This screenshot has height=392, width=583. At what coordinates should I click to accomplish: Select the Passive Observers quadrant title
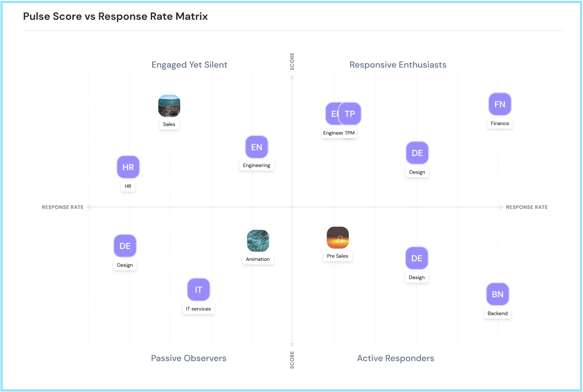point(188,358)
